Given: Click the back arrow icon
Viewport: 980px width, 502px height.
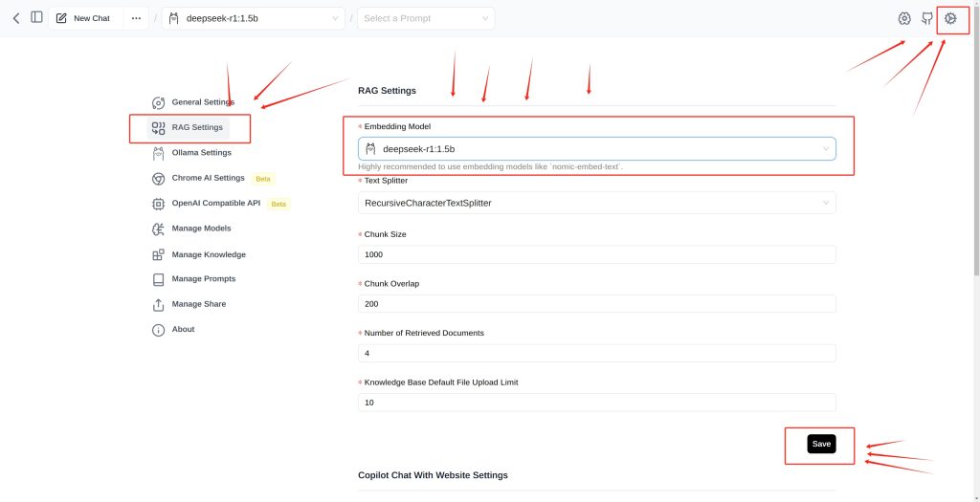Looking at the screenshot, I should point(16,18).
